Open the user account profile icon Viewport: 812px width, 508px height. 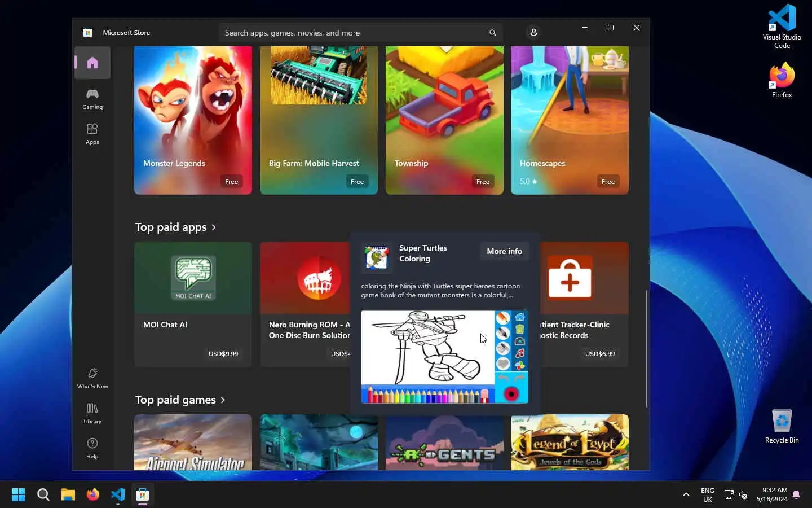[533, 32]
